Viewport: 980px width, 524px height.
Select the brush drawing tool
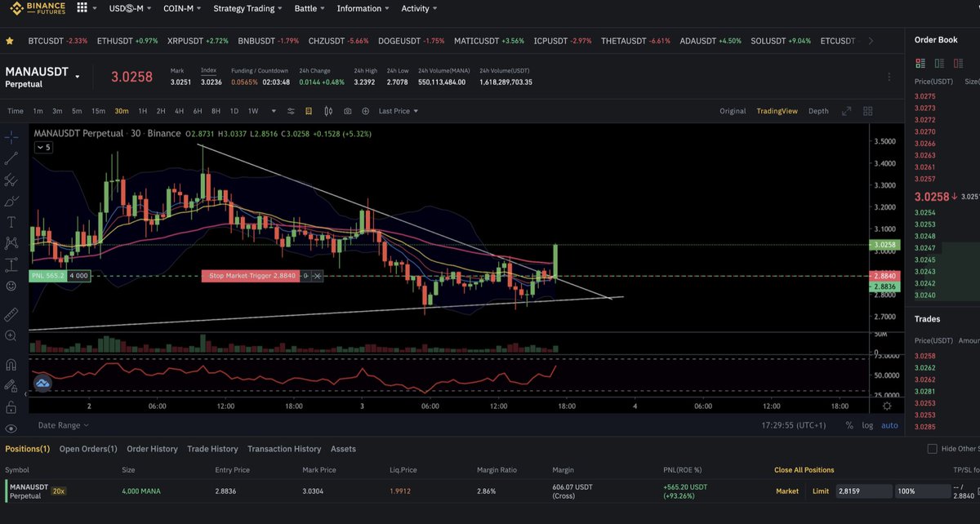[x=11, y=200]
